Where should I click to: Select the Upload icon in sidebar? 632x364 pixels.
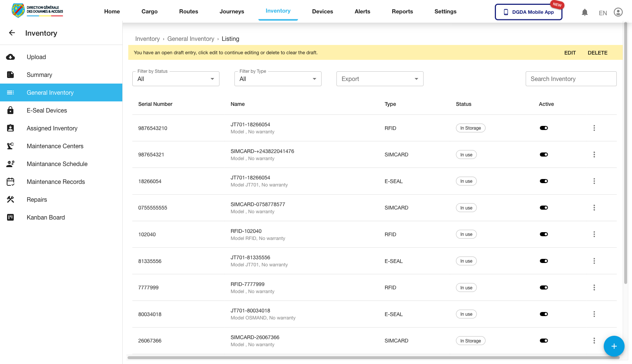pos(10,57)
